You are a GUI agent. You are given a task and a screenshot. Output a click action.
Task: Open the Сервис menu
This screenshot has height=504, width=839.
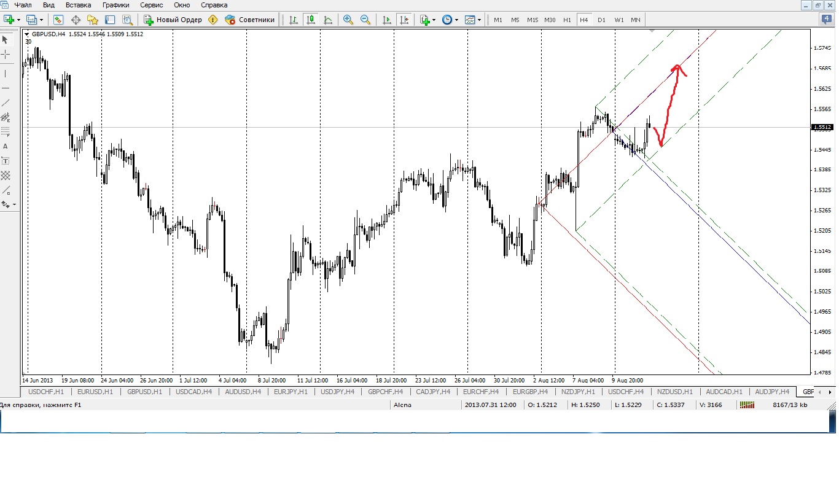tap(152, 5)
